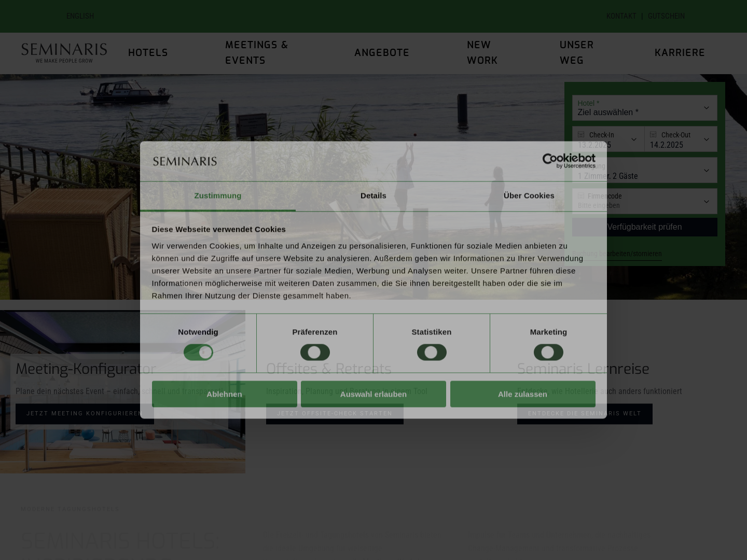Screen dimensions: 747x560
Task: Expand the Firmencode field chevron
Action: (x=706, y=201)
